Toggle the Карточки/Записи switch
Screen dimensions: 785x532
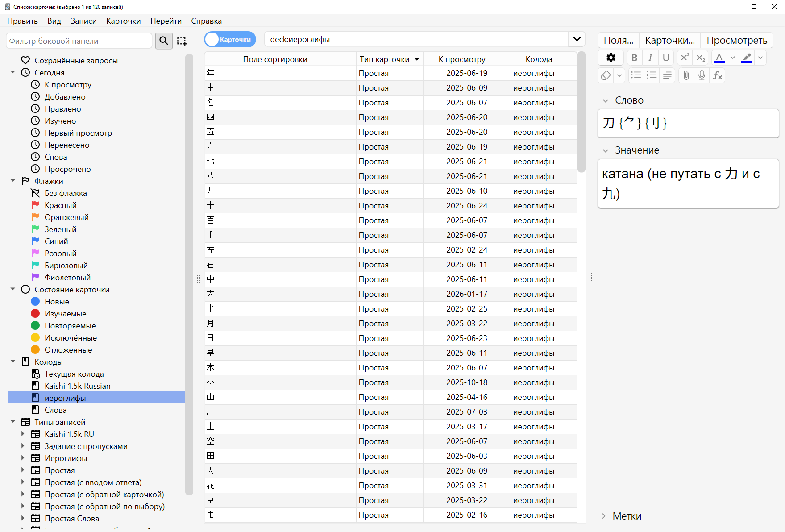point(230,40)
